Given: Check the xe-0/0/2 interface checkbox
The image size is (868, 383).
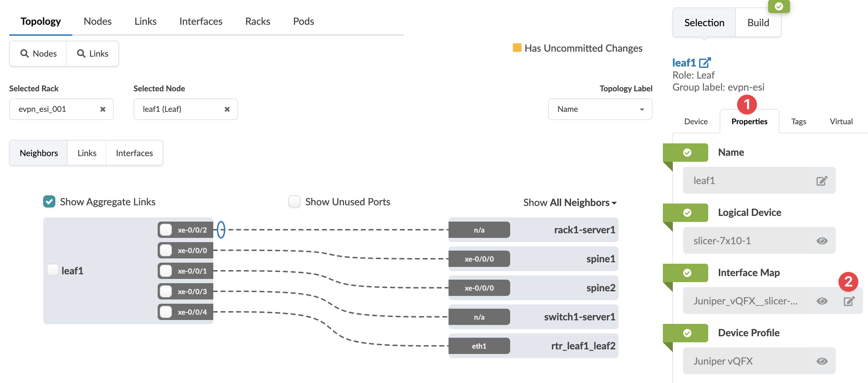Looking at the screenshot, I should [166, 230].
